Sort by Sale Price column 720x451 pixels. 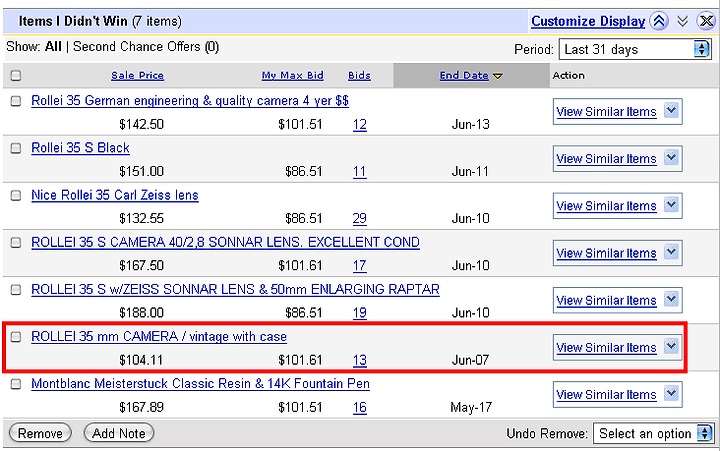[137, 75]
